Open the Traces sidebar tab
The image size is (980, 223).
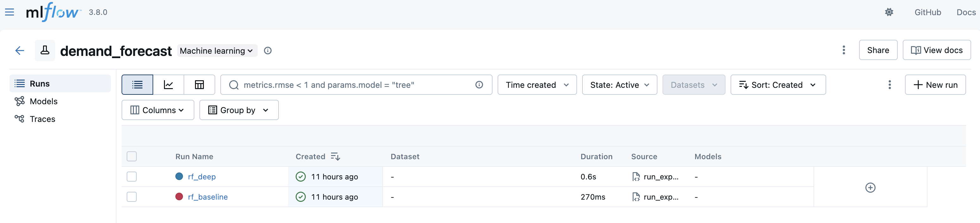tap(42, 119)
